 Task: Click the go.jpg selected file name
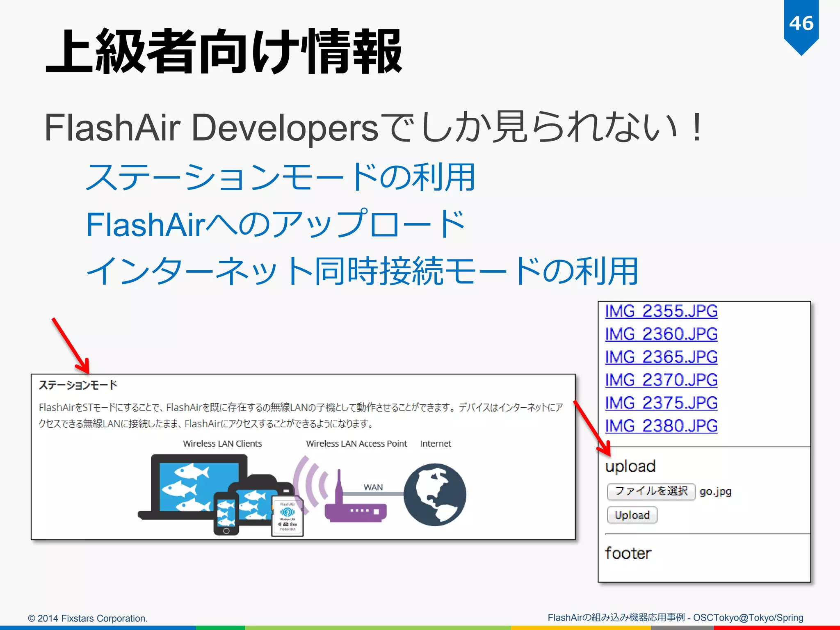[716, 492]
